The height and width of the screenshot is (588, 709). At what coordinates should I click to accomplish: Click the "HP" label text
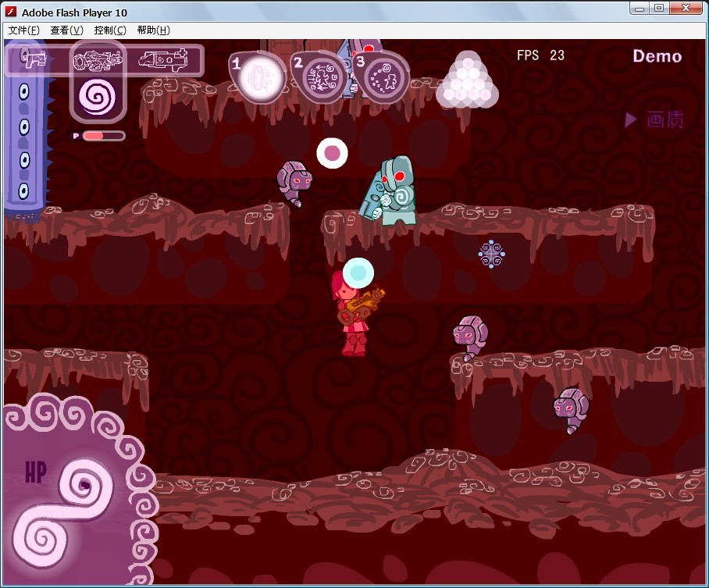pos(36,472)
